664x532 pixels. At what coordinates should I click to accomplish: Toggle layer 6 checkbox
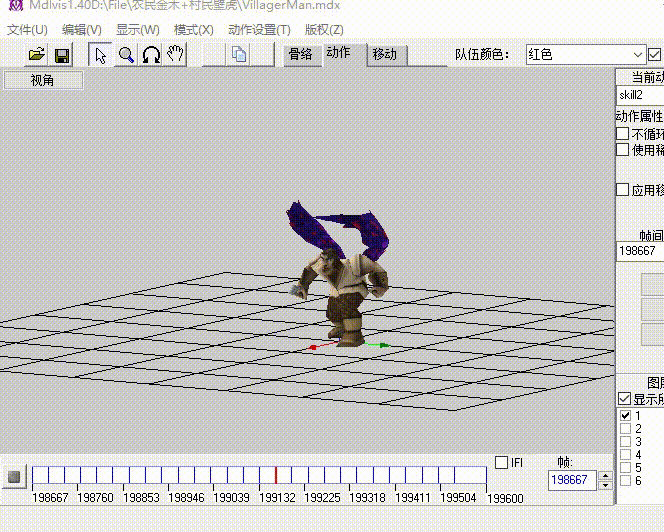(625, 481)
